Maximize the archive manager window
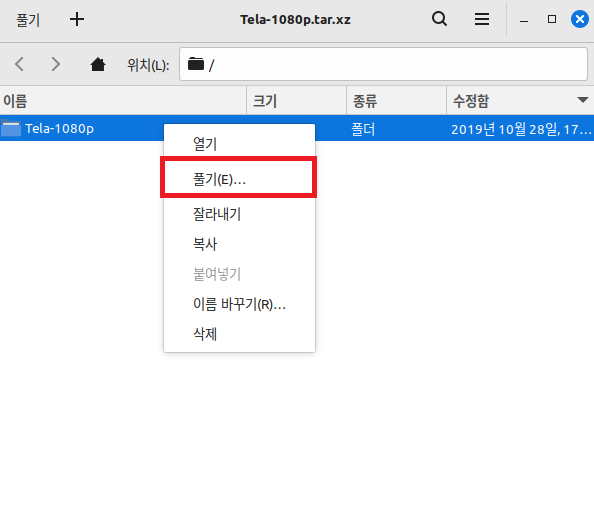Screen dimensions: 594x519 pyautogui.click(x=552, y=19)
